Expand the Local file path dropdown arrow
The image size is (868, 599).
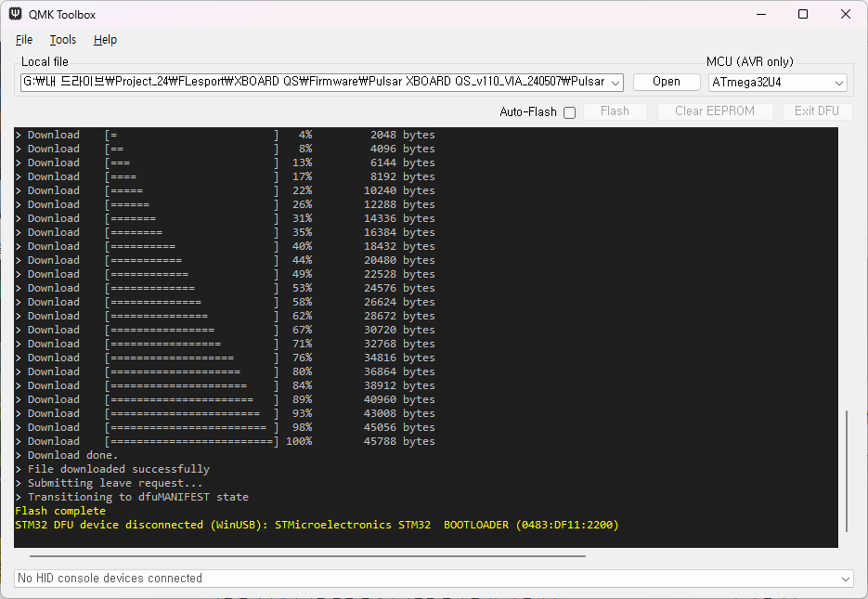tap(615, 83)
